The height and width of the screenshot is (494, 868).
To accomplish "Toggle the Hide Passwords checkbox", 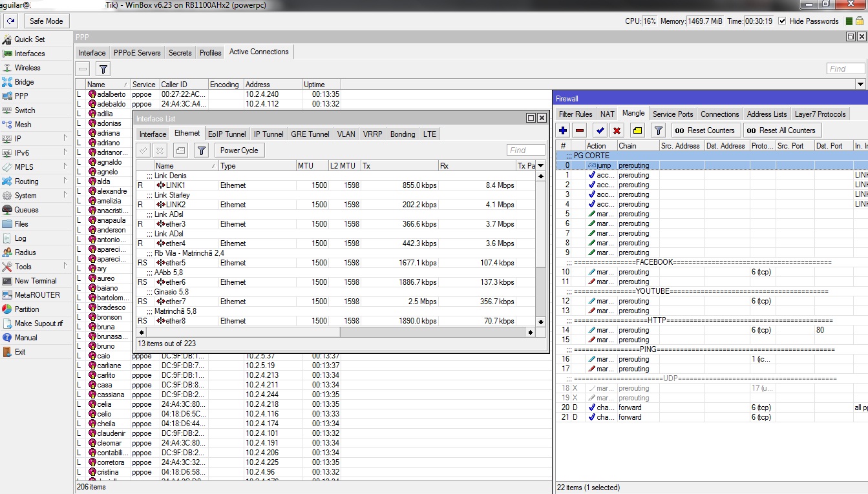I will pyautogui.click(x=783, y=21).
